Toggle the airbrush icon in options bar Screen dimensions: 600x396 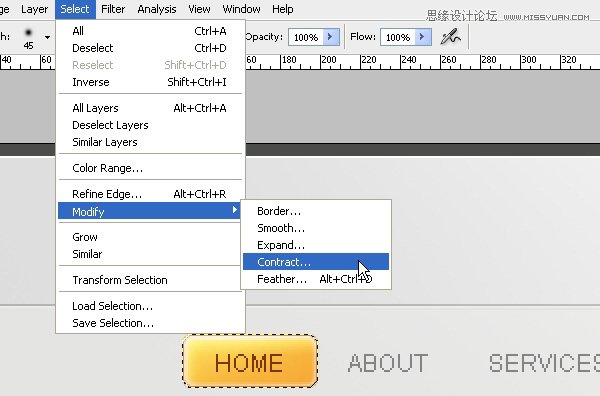tap(450, 37)
